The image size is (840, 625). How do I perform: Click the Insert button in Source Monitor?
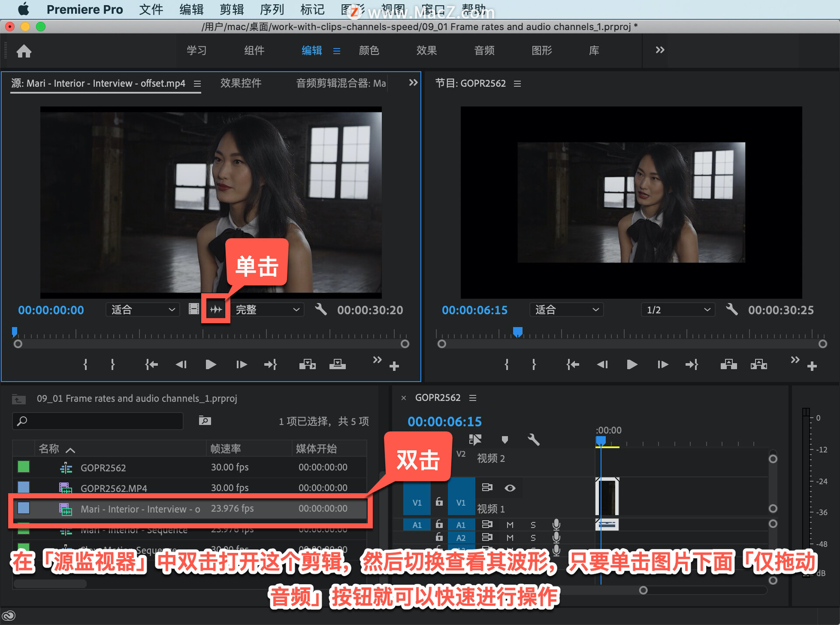tap(307, 364)
